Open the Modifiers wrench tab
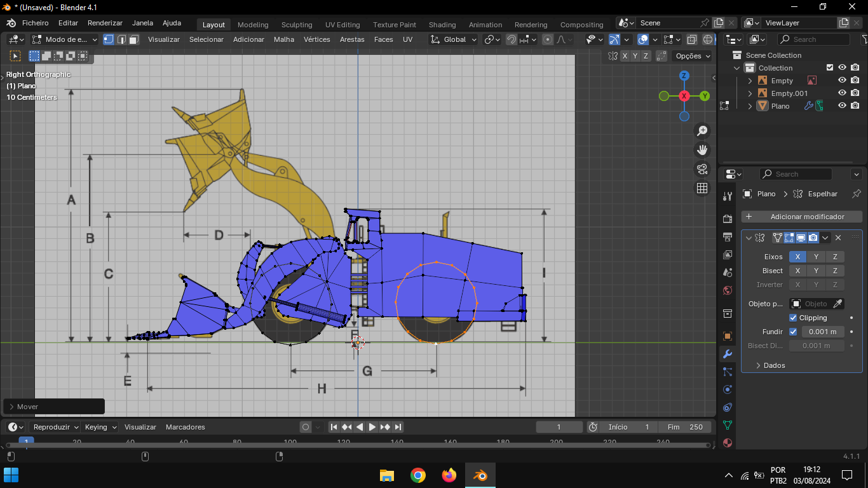This screenshot has height=488, width=868. tap(728, 354)
